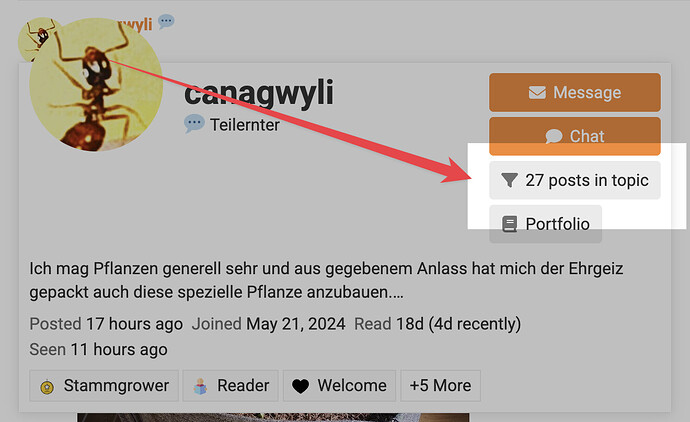This screenshot has width=690, height=422.
Task: Click the speech bubble icon beside Teilernter
Action: pos(194,123)
